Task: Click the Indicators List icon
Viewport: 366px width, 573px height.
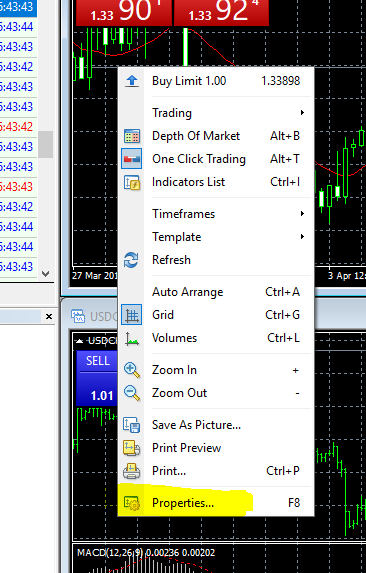Action: click(131, 182)
